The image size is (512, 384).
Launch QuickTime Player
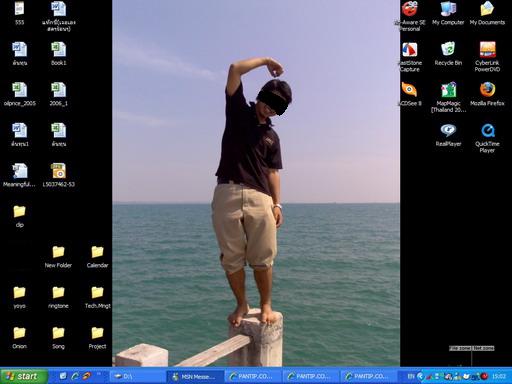[487, 138]
